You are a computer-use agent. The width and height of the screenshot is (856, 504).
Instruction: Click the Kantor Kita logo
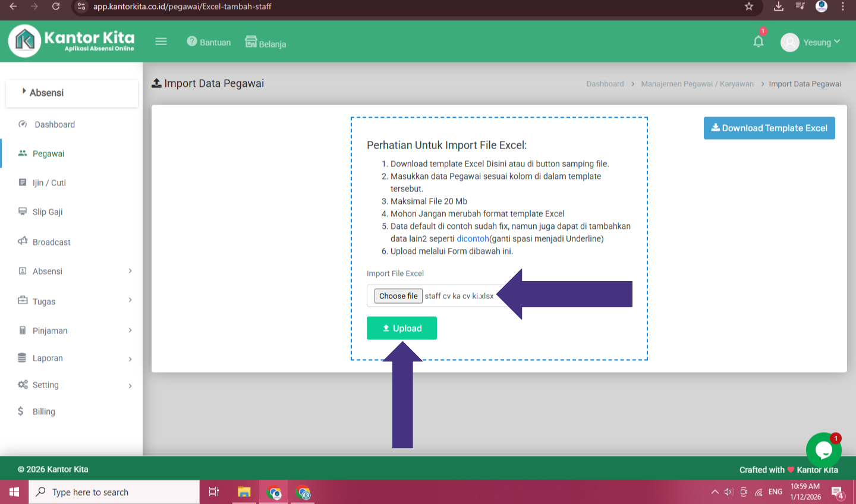(x=71, y=41)
